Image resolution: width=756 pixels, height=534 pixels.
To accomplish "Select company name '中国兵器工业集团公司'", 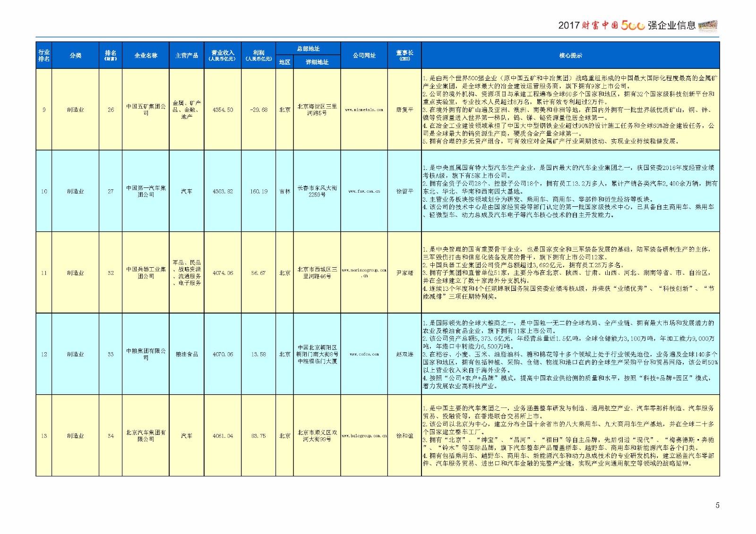I will pos(146,273).
